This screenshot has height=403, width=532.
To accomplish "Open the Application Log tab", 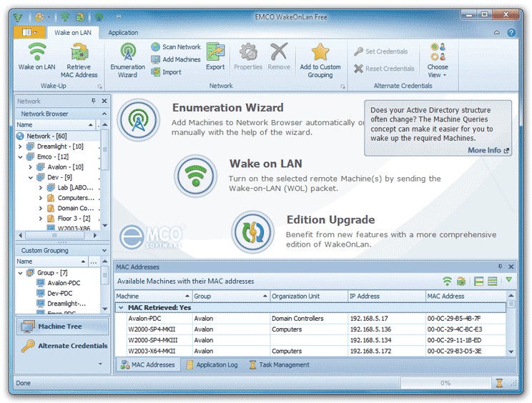I will coord(212,364).
